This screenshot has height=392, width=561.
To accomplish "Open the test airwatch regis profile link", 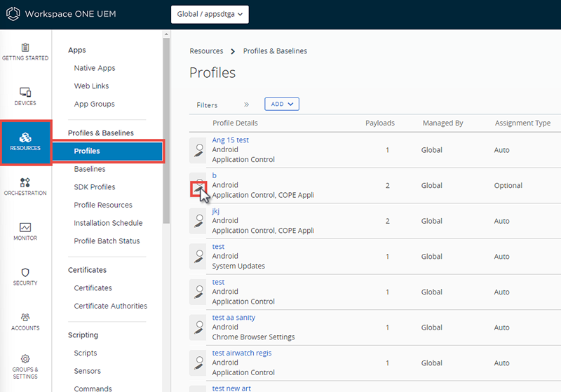I will pos(242,353).
